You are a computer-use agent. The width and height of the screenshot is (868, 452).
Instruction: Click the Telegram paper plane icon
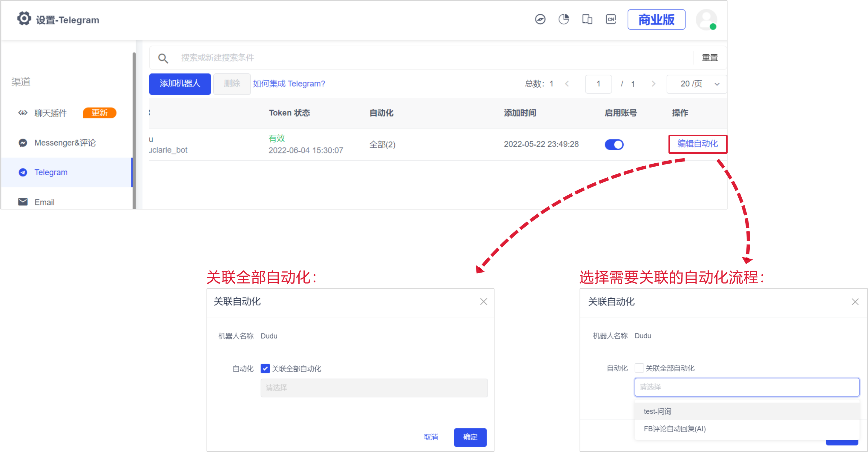pos(23,173)
